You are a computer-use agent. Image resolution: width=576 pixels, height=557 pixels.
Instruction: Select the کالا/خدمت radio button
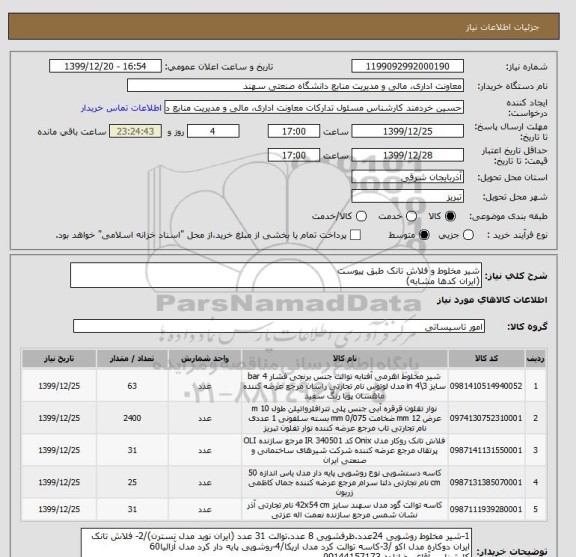click(x=361, y=216)
